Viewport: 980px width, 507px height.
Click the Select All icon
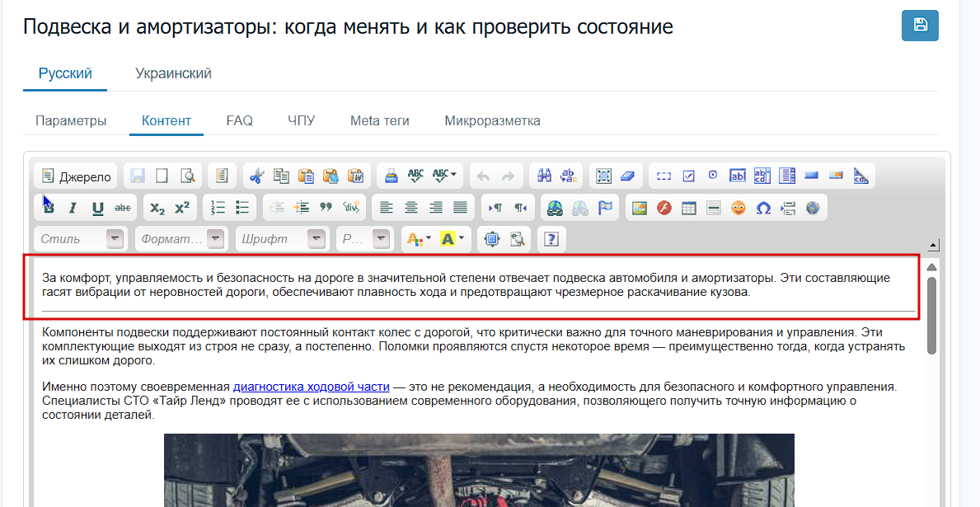click(x=603, y=176)
